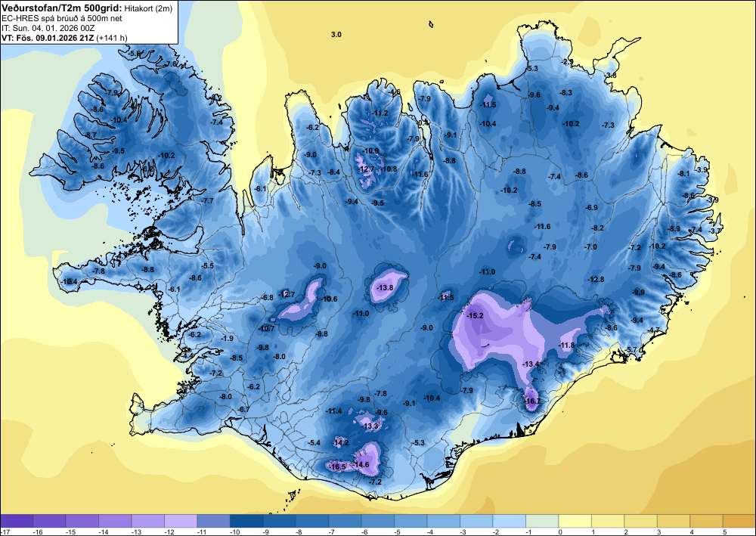Click the -8.2 temperature value
This screenshot has width=756, height=536.
click(598, 228)
